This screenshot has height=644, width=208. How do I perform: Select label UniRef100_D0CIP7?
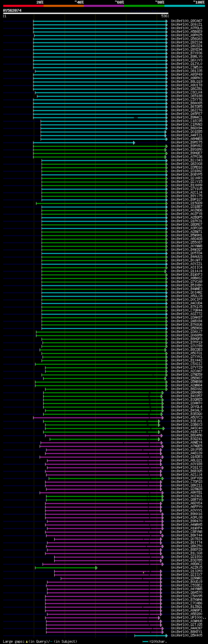(187, 299)
